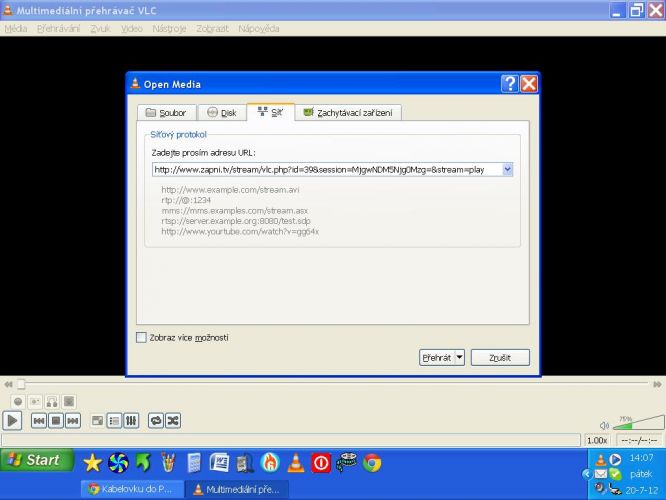Click the elapsed time display
This screenshot has width=666, height=500.
pos(639,440)
